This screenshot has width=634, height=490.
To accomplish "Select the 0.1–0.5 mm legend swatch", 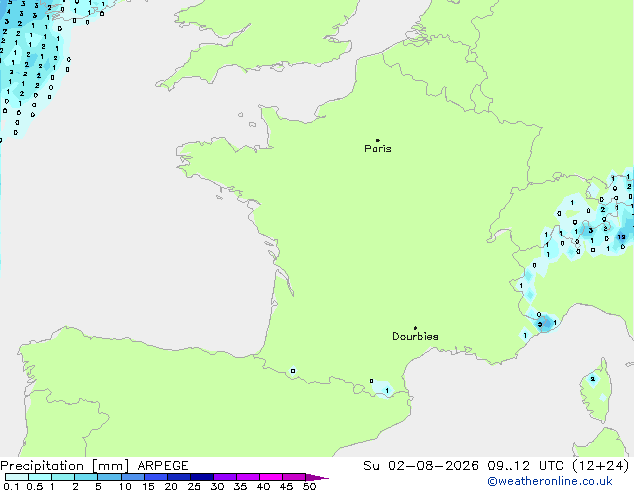I will click(17, 477).
